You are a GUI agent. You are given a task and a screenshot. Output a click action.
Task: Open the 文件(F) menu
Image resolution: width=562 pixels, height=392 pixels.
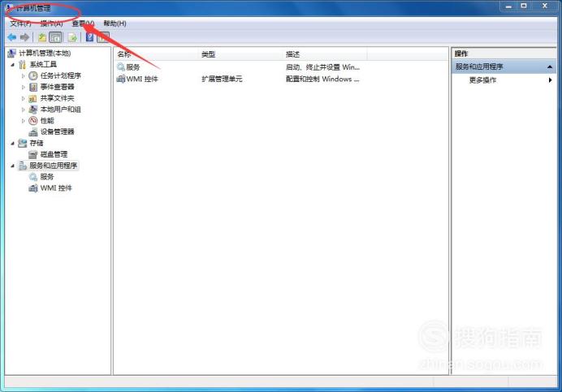coord(20,24)
